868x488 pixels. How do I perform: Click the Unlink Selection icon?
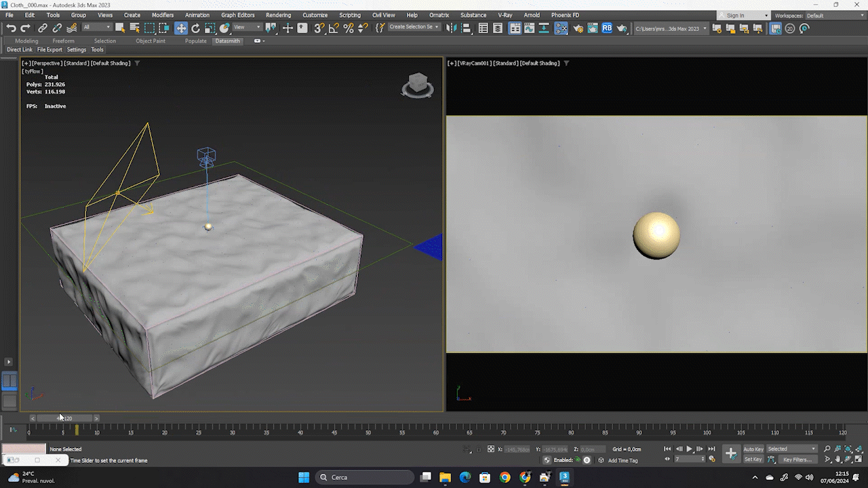coord(57,28)
